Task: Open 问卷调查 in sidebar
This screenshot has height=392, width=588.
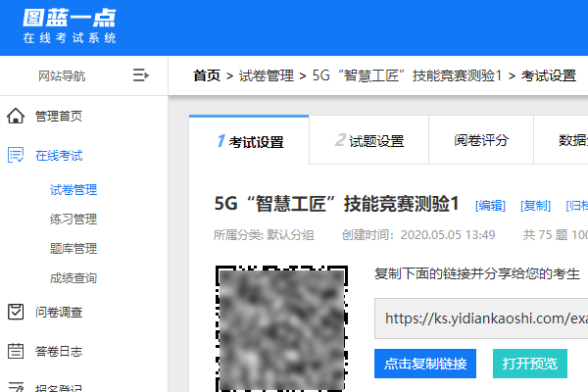Action: 59,312
